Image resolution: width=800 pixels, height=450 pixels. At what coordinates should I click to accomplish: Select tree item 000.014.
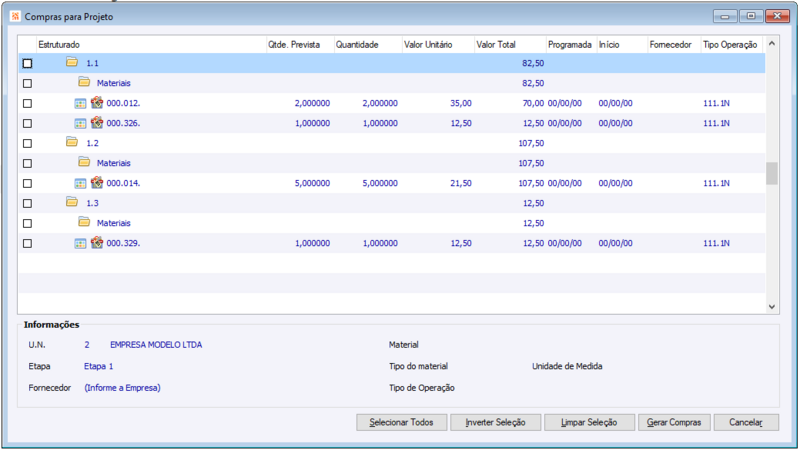point(123,183)
